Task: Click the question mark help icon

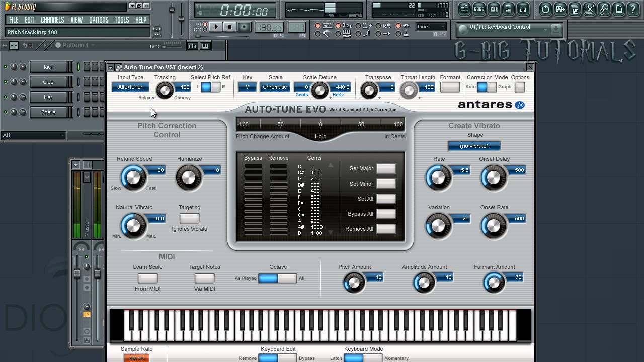Action: tap(633, 9)
